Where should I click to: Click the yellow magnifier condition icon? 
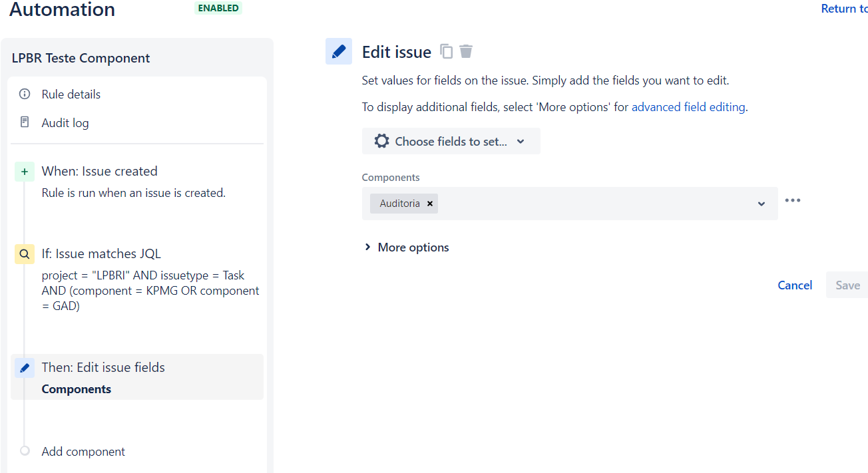click(x=25, y=254)
